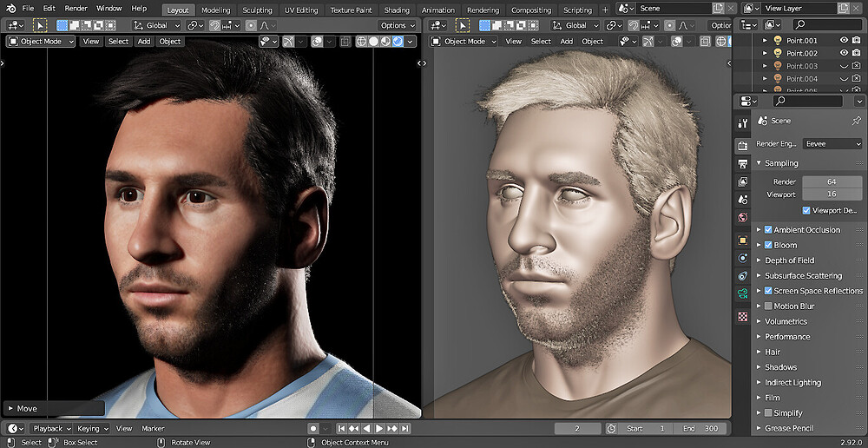Toggle snap magnet icon in left viewport
The height and width of the screenshot is (448, 868).
(x=214, y=25)
